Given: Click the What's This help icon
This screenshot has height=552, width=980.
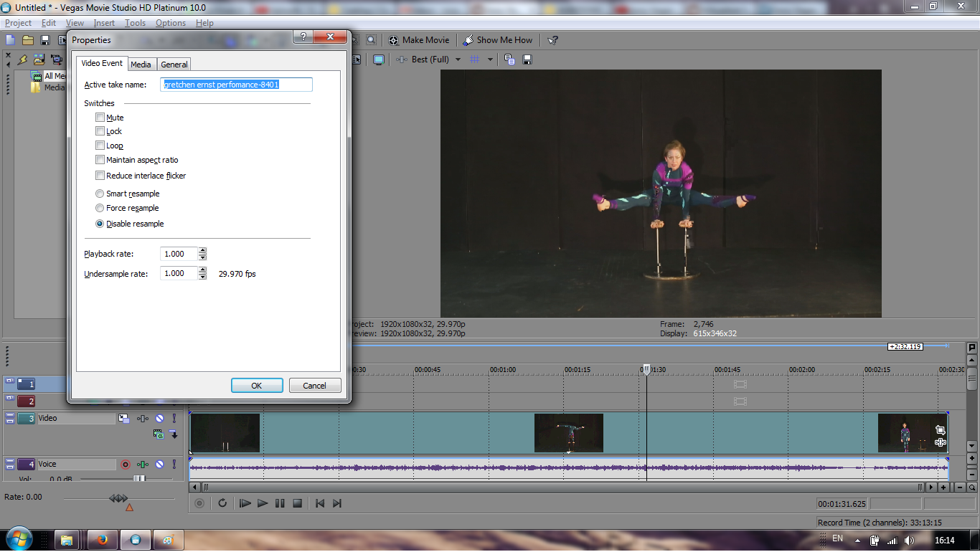Looking at the screenshot, I should [552, 40].
